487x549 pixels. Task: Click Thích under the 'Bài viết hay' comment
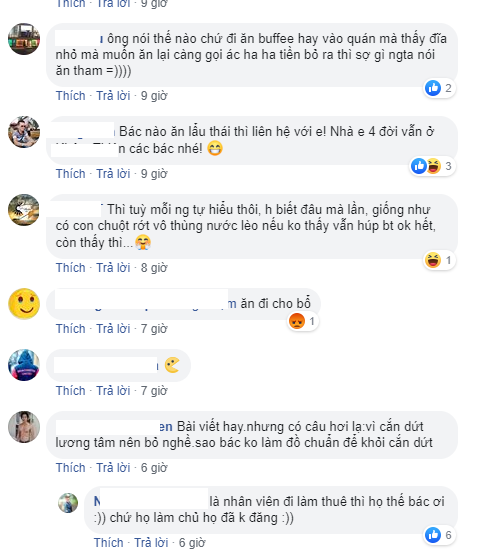70,468
